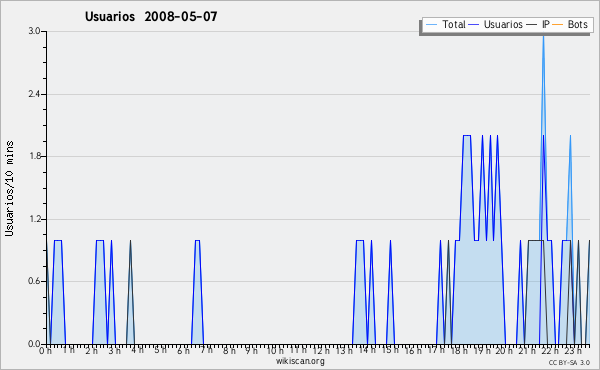Viewport: 600px width, 370px height.
Task: Click the '10 h' x-axis label
Action: coord(275,351)
